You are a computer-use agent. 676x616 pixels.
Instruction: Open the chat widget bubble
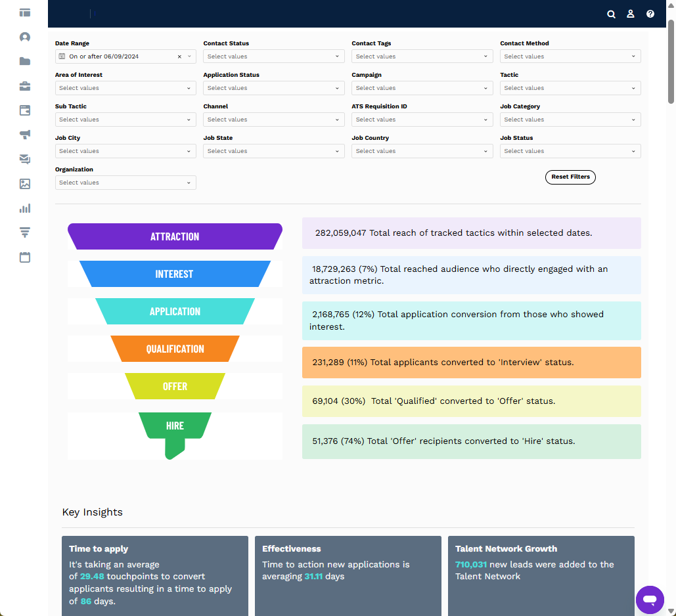pyautogui.click(x=650, y=600)
